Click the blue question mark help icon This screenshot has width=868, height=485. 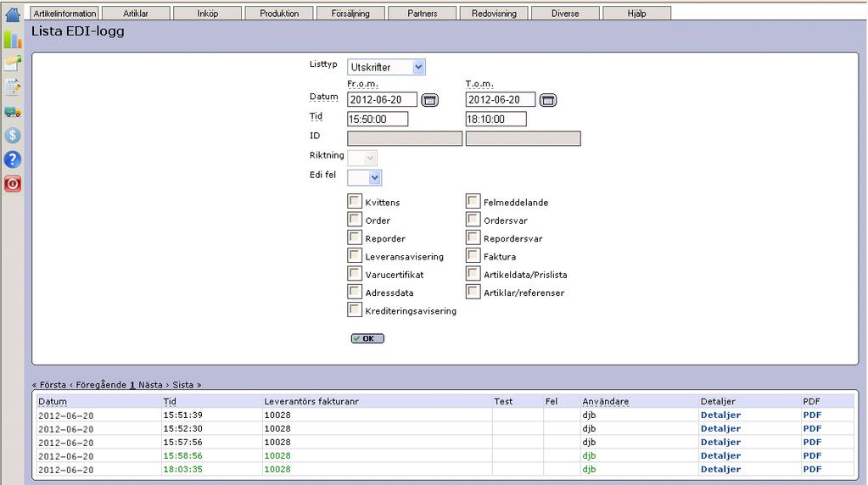pyautogui.click(x=12, y=159)
